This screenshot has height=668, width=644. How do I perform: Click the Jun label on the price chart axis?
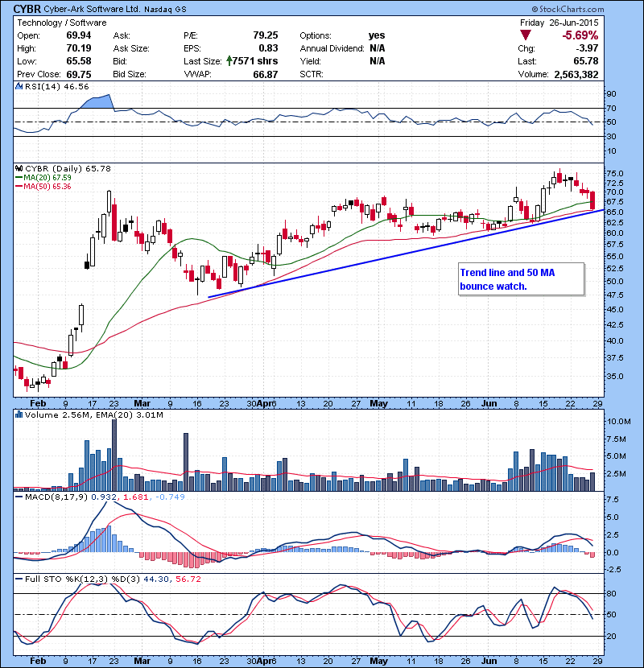click(489, 402)
